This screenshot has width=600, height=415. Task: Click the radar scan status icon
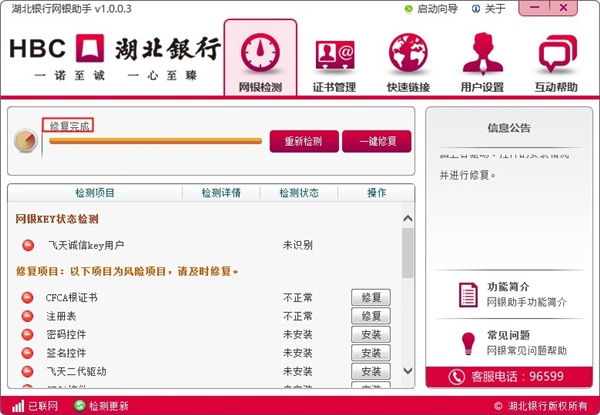(x=26, y=141)
